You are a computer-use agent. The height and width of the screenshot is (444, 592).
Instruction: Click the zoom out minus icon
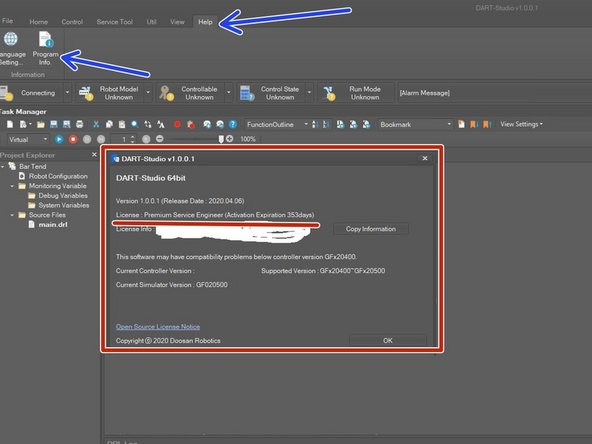[x=160, y=139]
